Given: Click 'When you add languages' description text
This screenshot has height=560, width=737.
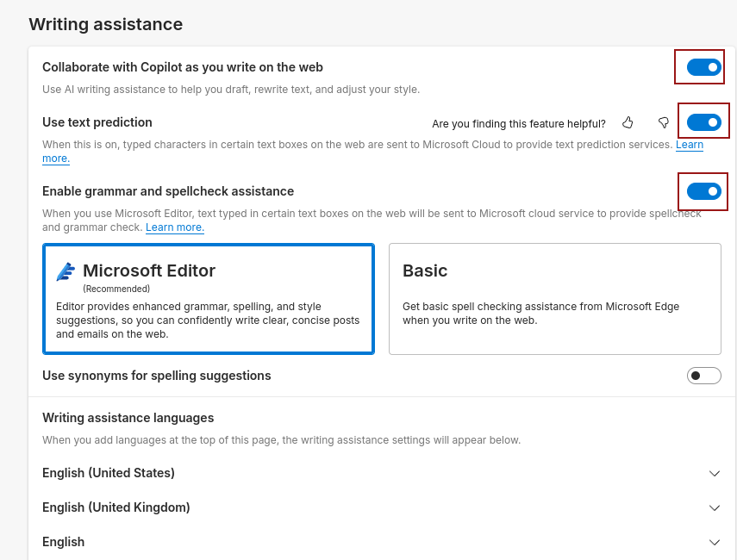Looking at the screenshot, I should (x=282, y=440).
